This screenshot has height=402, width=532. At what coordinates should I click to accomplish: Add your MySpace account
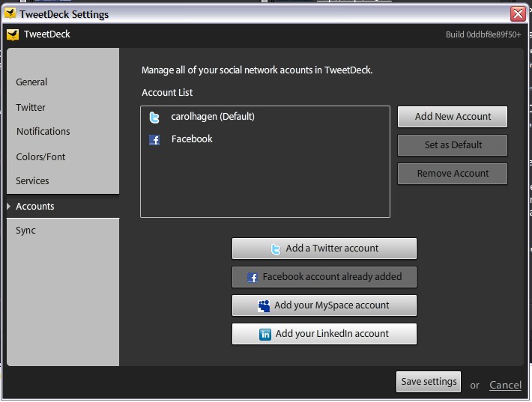(x=324, y=305)
